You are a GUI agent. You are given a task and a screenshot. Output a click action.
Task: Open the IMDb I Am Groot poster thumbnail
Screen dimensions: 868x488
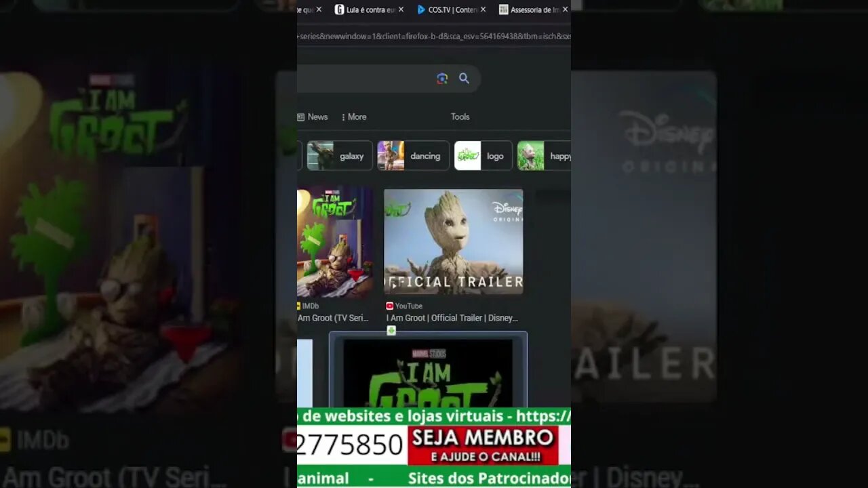[x=335, y=242]
